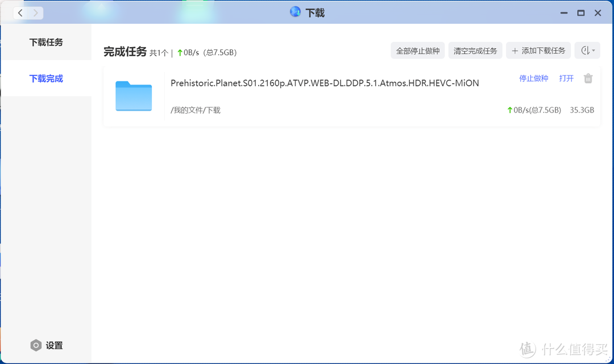The width and height of the screenshot is (614, 364).
Task: Click the 停止做种 link on the task
Action: [533, 78]
